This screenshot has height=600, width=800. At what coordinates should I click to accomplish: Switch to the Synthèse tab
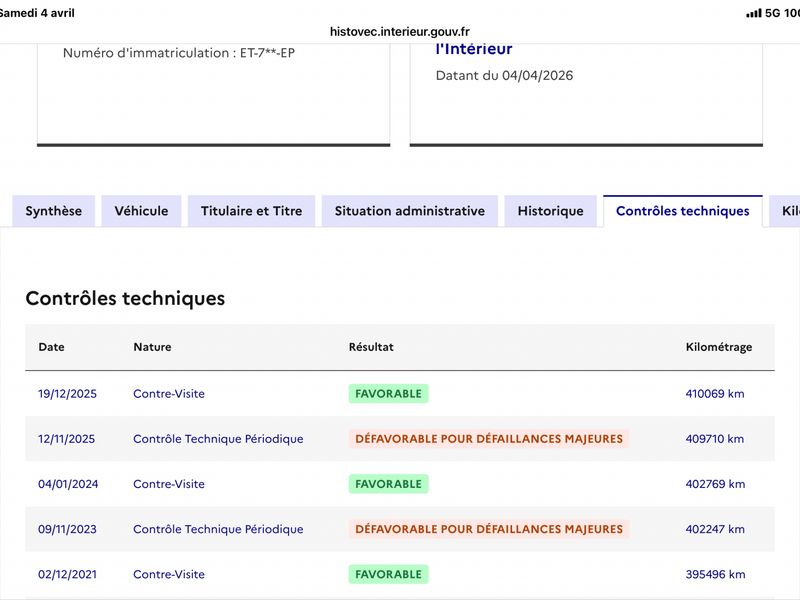click(x=54, y=211)
